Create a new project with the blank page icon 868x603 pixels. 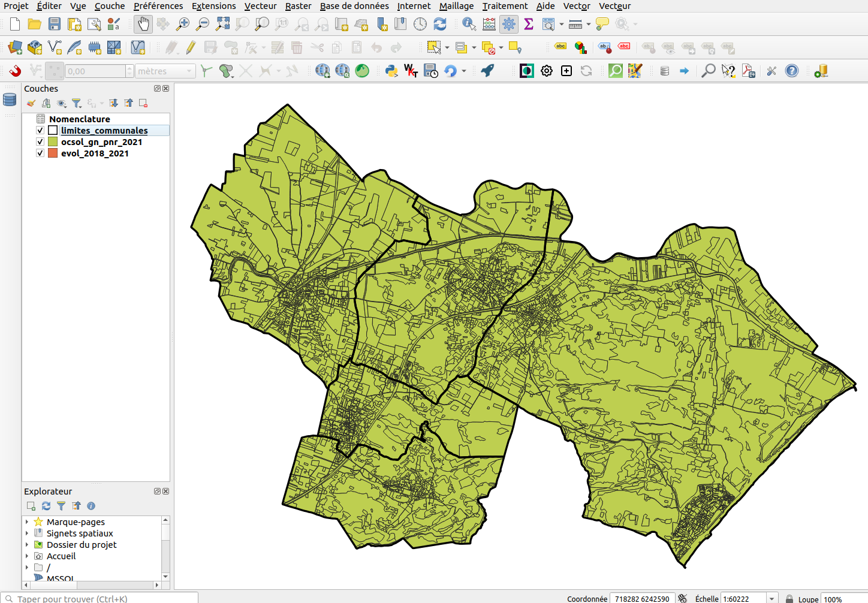[15, 24]
